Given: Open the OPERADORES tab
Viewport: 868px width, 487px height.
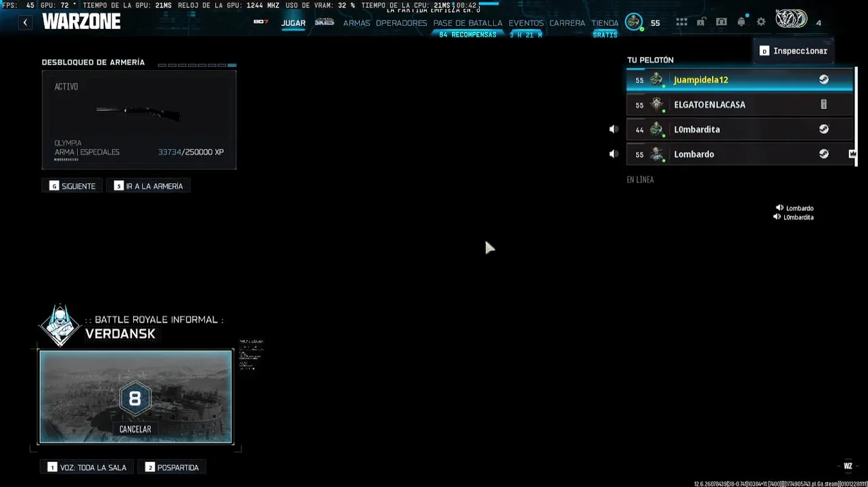Looking at the screenshot, I should (401, 23).
